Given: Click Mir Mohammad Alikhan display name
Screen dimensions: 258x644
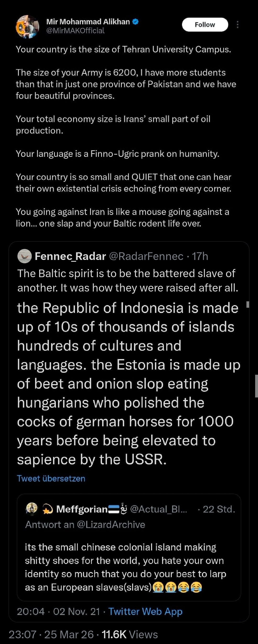Looking at the screenshot, I should tap(88, 22).
